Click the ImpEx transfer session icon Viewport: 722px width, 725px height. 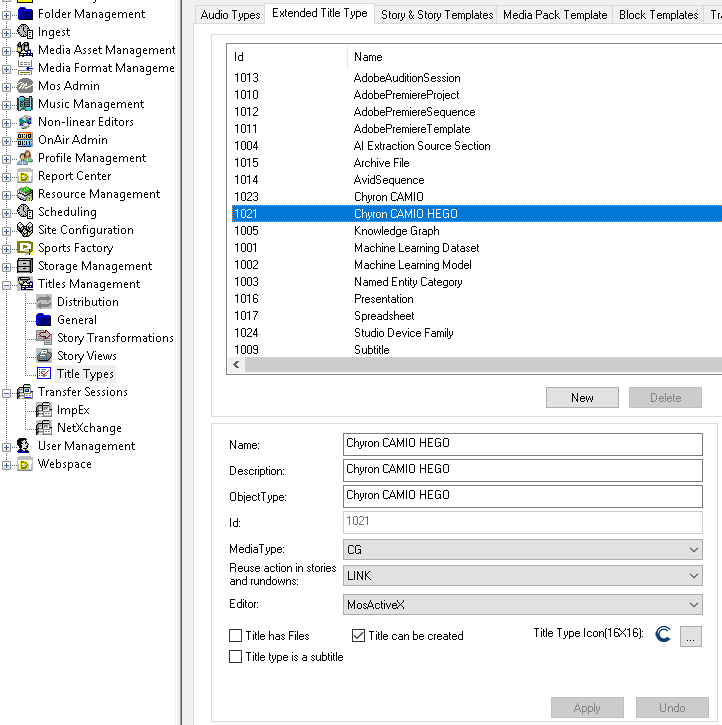coord(44,410)
